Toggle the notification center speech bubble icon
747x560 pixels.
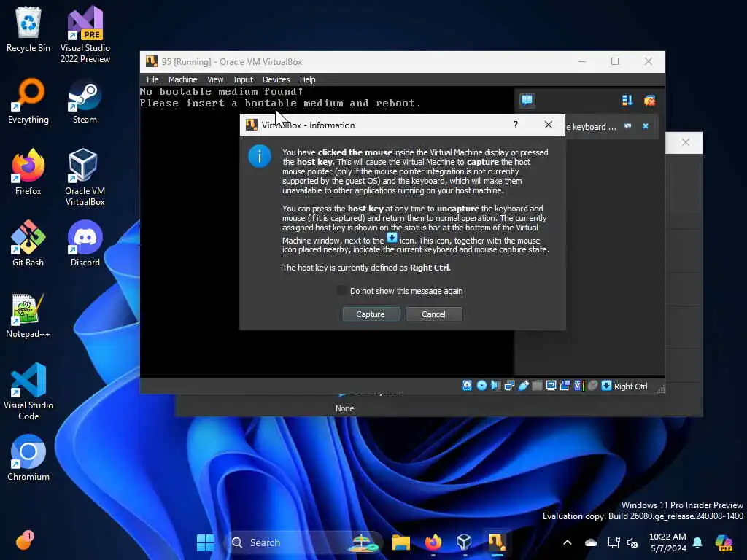tap(527, 101)
